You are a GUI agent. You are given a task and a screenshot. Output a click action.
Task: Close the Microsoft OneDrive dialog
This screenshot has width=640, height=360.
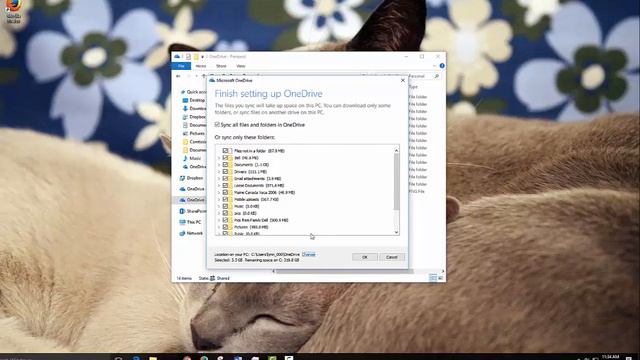coord(403,80)
